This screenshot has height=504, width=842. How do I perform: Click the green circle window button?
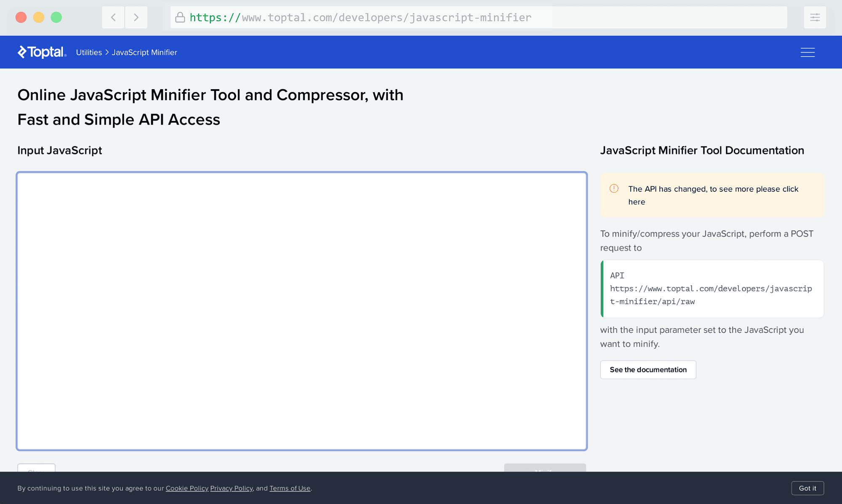(x=56, y=17)
